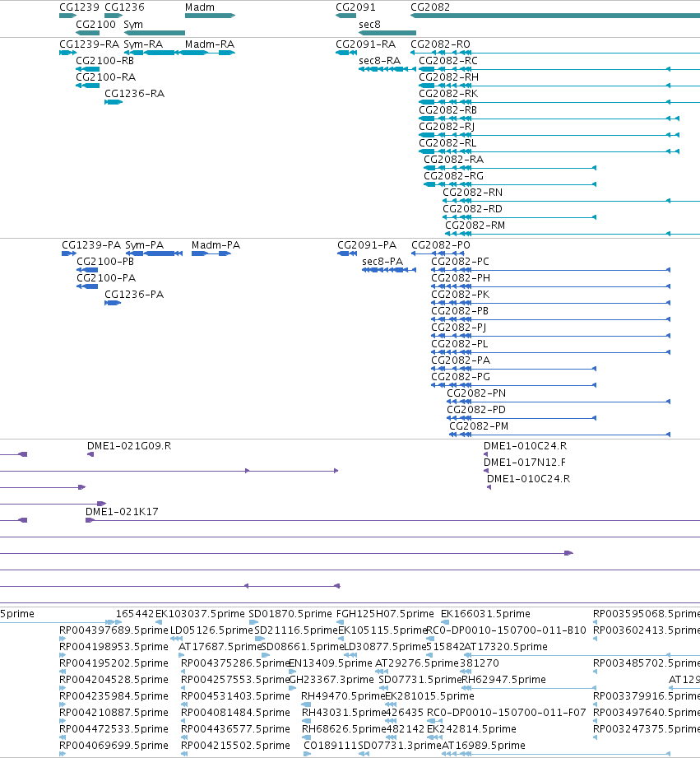Click transcript label CG2082-RJ
This screenshot has height=758, width=700.
447,127
